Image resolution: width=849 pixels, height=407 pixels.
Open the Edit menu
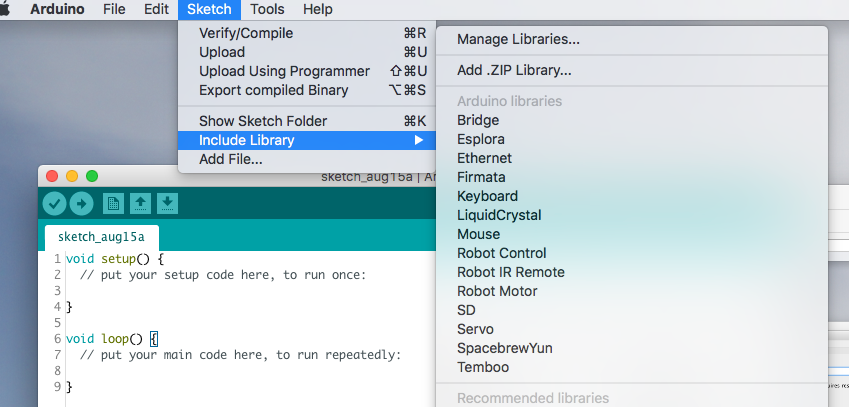pyautogui.click(x=156, y=9)
